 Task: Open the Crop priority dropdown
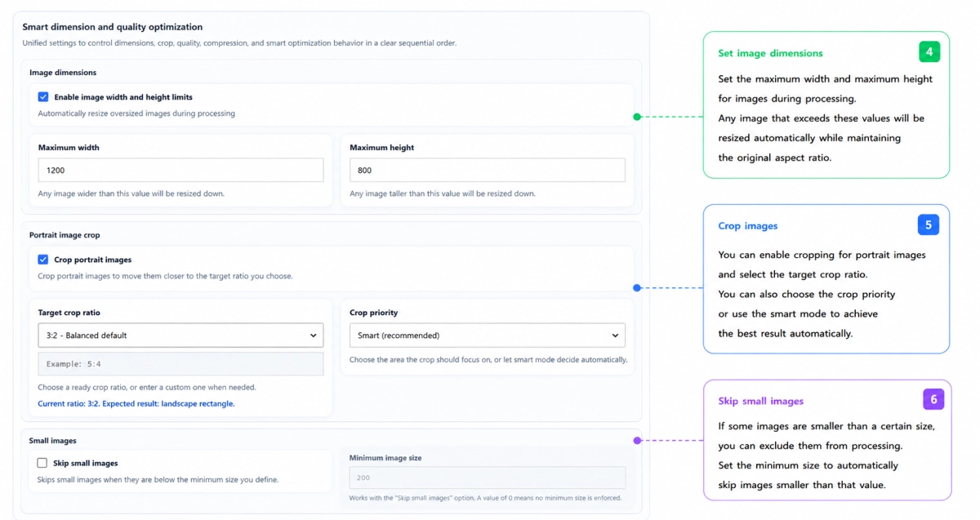pos(488,336)
